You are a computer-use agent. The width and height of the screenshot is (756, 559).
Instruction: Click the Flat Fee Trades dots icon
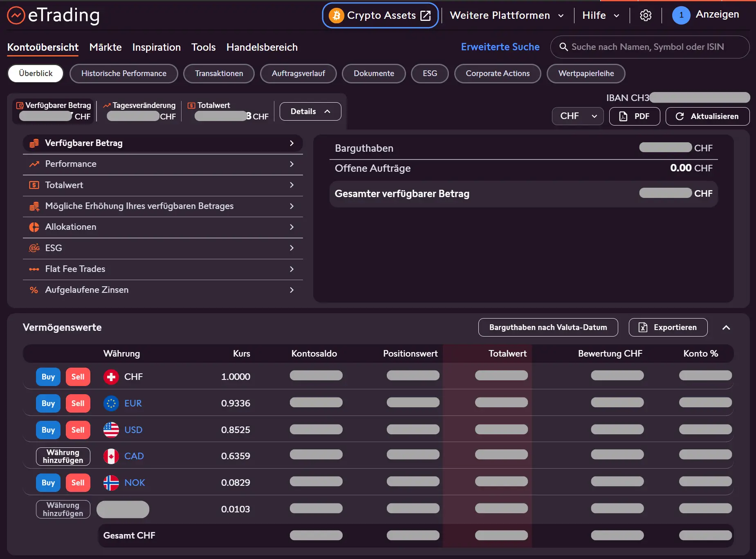[x=34, y=269]
